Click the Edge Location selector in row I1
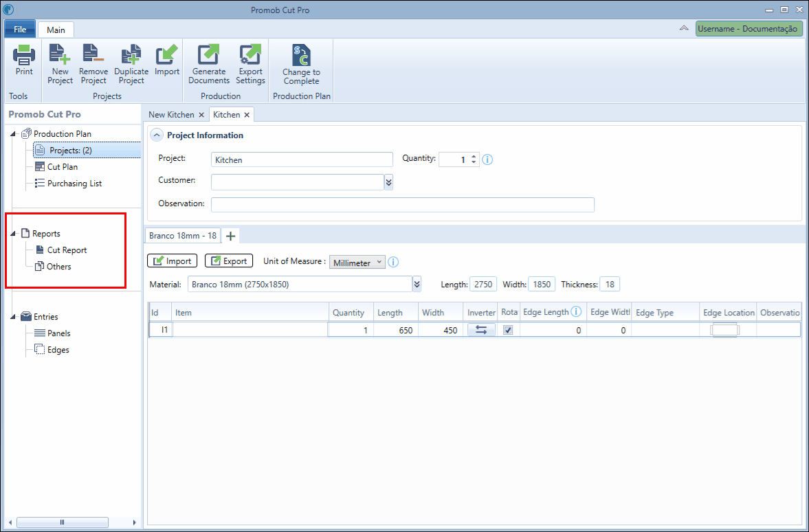Screen dimensions: 809x532 pyautogui.click(x=724, y=330)
